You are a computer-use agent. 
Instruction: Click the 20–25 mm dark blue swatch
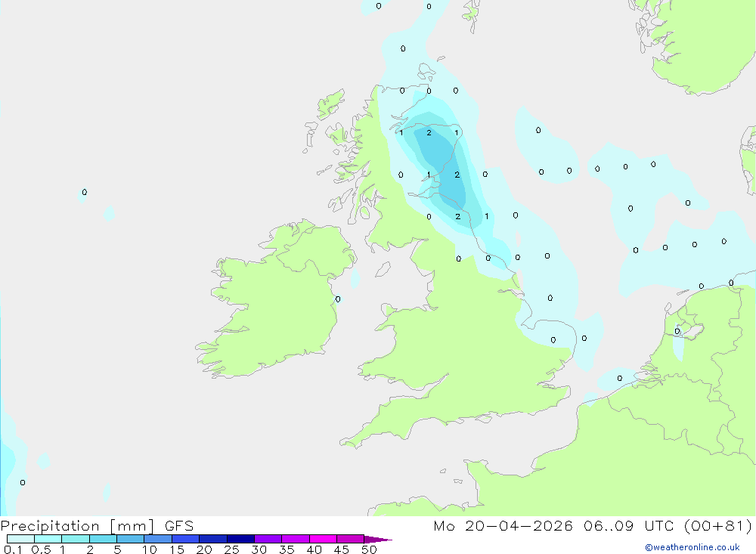point(212,539)
